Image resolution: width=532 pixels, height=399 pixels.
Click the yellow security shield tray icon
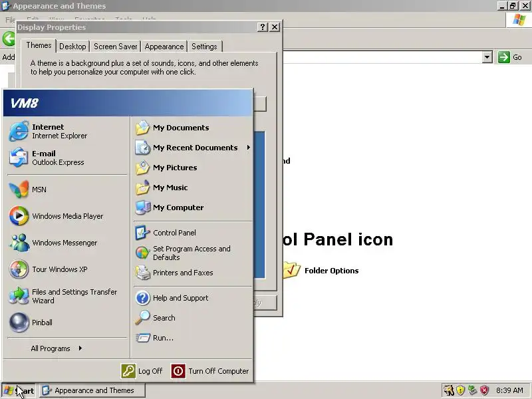[x=460, y=390]
